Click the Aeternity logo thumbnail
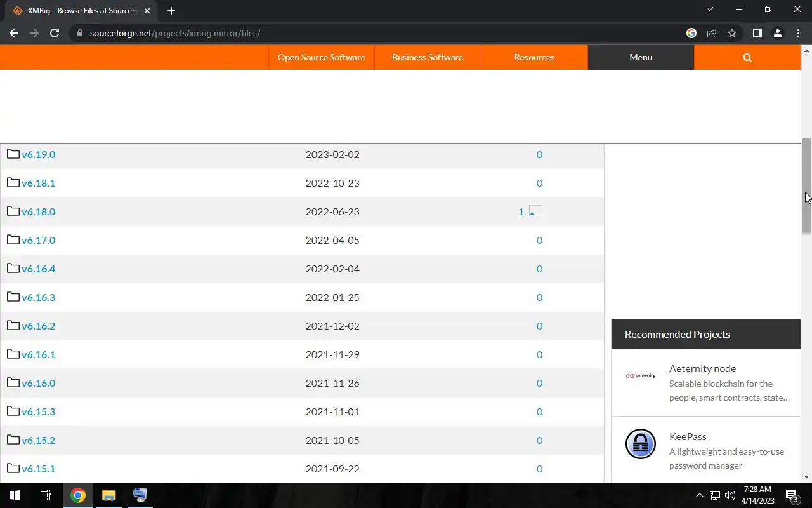The image size is (812, 508). [x=641, y=376]
